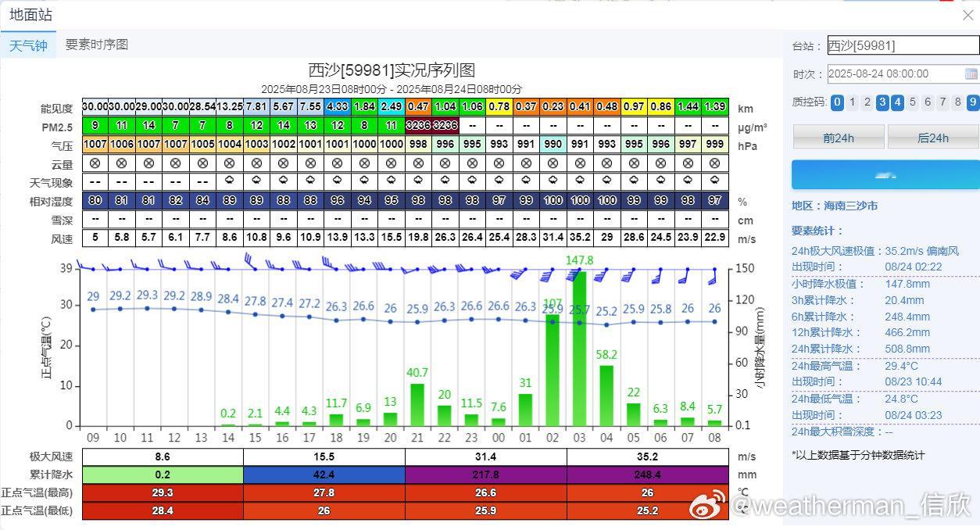Select the 云量 row label

point(63,164)
